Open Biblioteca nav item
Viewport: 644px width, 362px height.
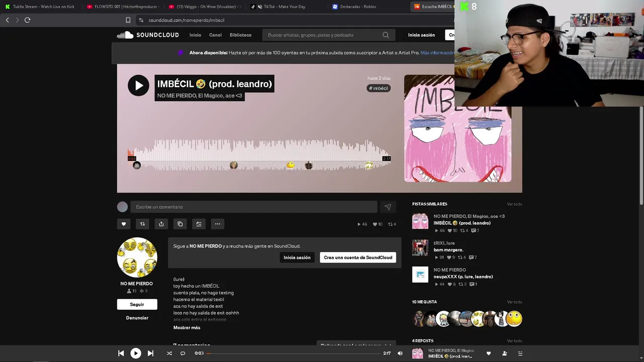click(x=240, y=35)
